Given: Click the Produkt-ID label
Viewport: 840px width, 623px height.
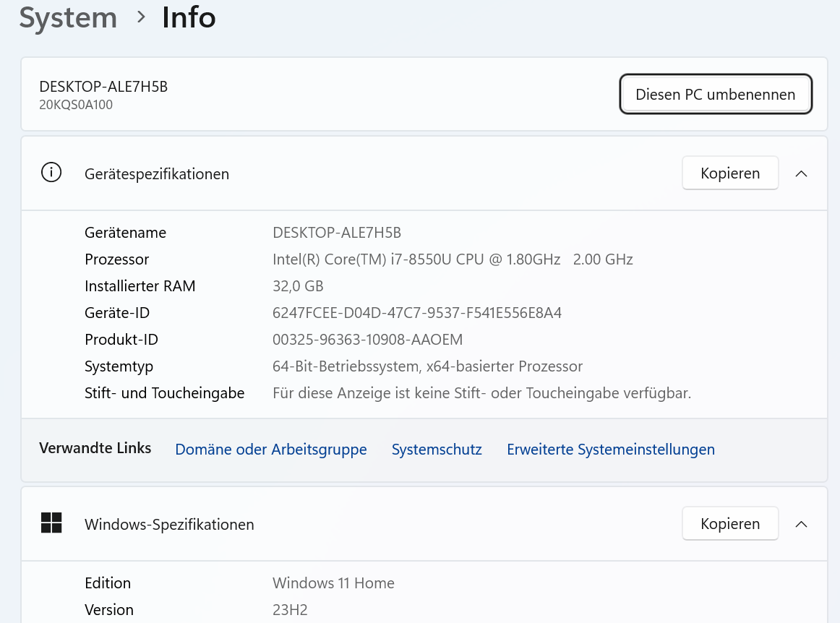Looking at the screenshot, I should tap(121, 340).
